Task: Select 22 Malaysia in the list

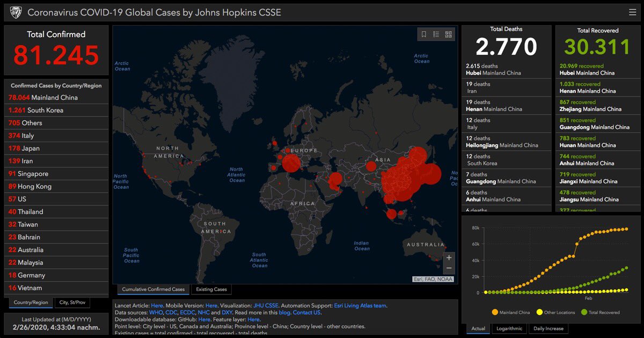Action: 56,262
